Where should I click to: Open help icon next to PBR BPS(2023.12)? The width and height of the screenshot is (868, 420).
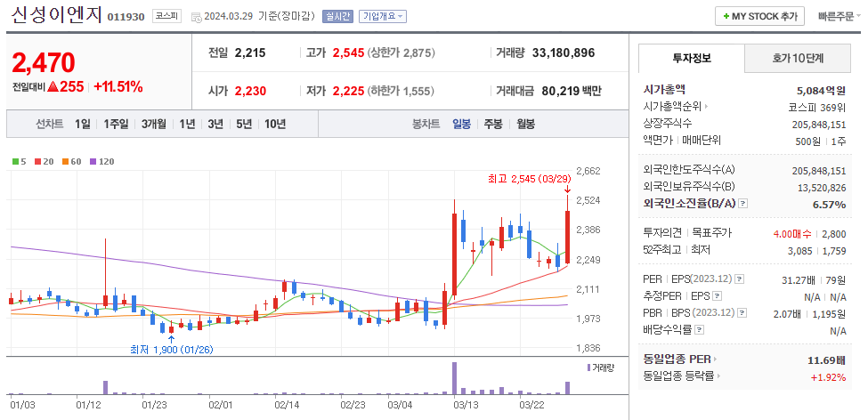point(740,314)
